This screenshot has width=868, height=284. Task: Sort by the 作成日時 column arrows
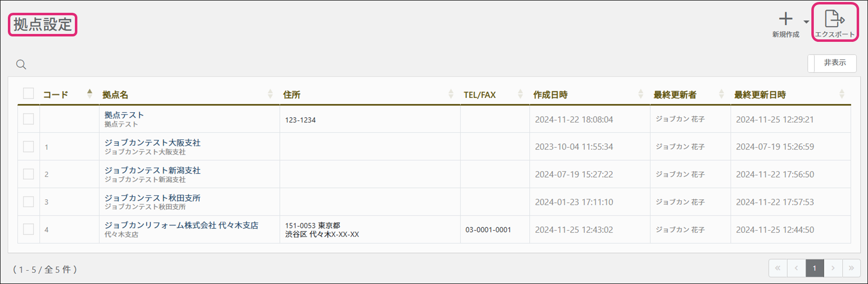point(640,94)
